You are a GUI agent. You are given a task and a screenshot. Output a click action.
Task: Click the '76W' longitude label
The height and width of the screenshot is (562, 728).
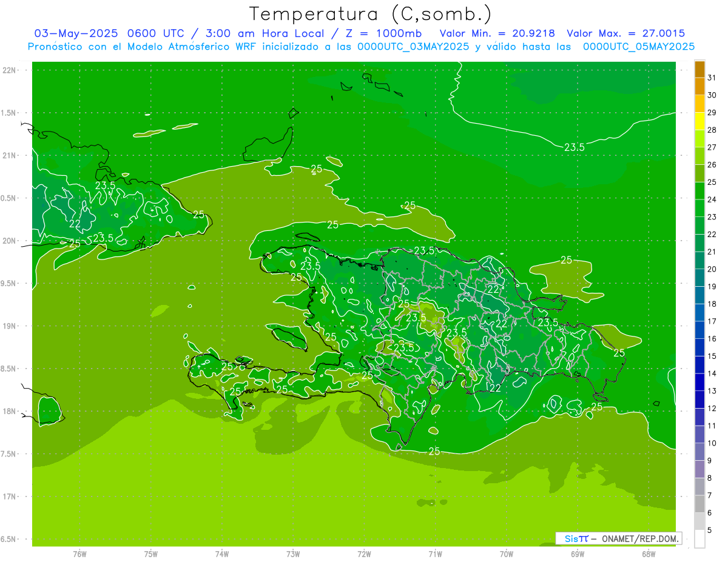pos(79,554)
